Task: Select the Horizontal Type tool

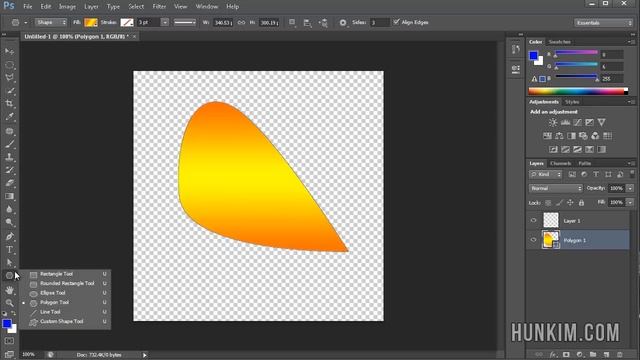Action: pos(9,249)
